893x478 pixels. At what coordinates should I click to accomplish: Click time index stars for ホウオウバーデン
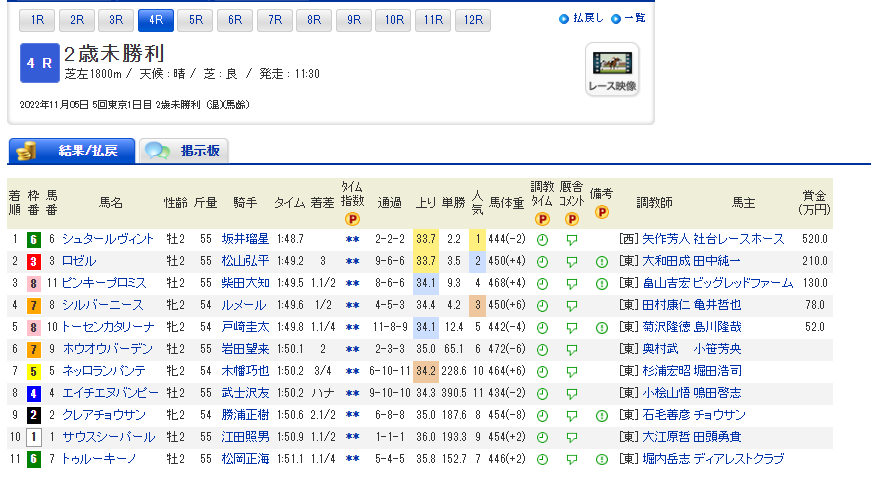[x=352, y=349]
